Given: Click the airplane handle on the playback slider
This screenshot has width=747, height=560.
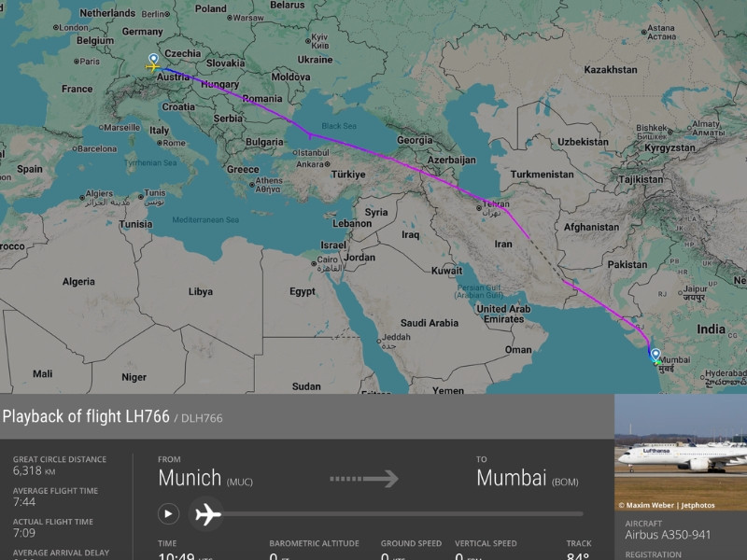Looking at the screenshot, I should click(207, 514).
